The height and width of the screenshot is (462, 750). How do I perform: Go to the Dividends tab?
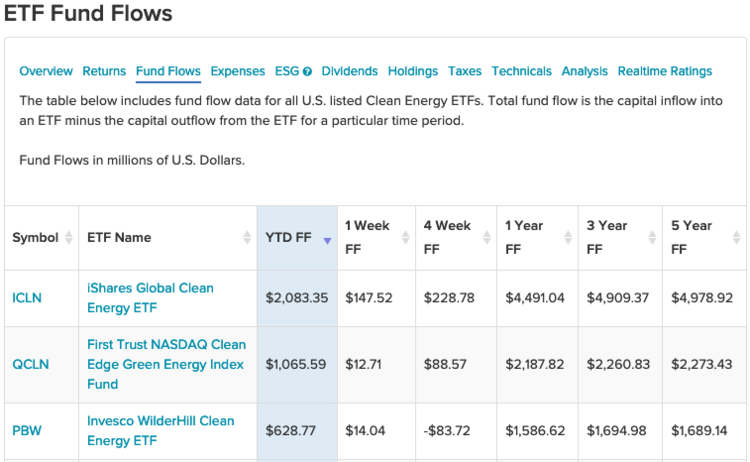point(349,71)
